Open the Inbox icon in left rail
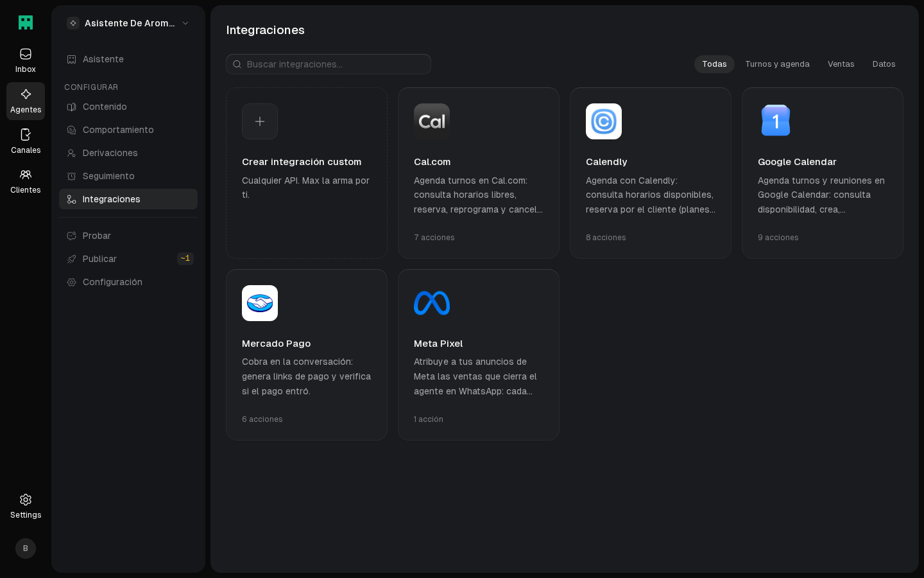This screenshot has width=924, height=578. point(26,54)
